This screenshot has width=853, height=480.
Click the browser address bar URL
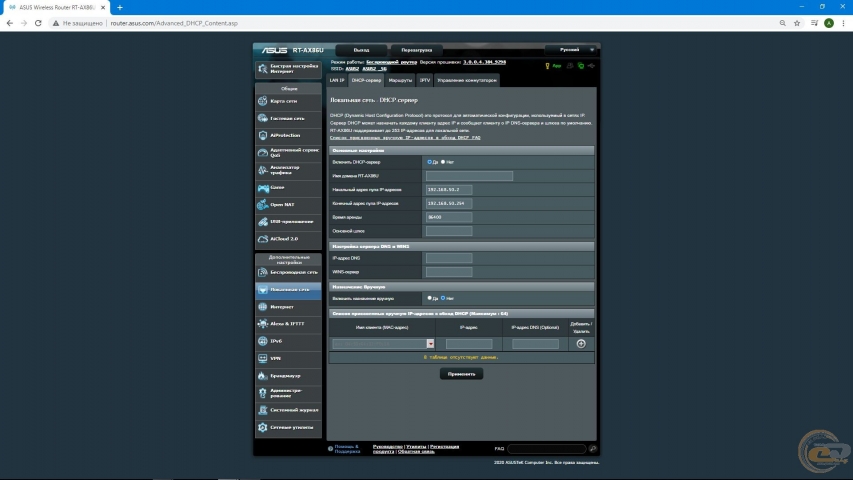point(174,23)
